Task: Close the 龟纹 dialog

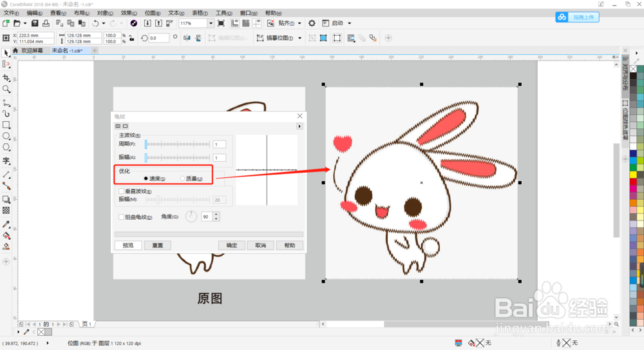Action: (300, 117)
